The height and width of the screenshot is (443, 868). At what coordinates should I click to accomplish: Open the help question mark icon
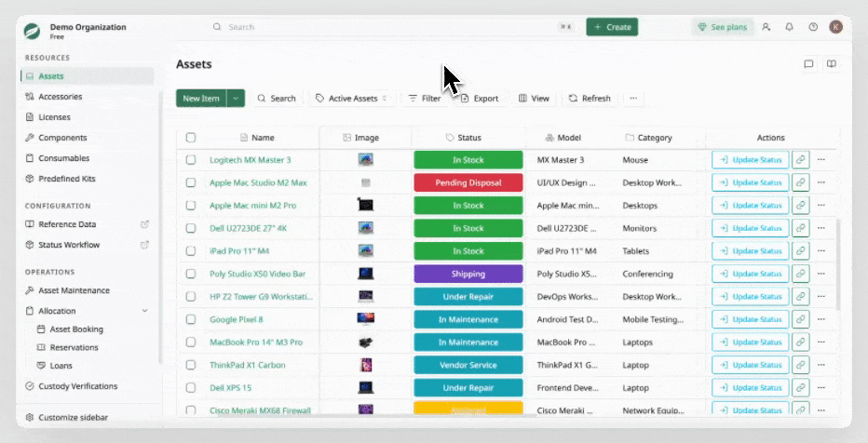[x=813, y=27]
